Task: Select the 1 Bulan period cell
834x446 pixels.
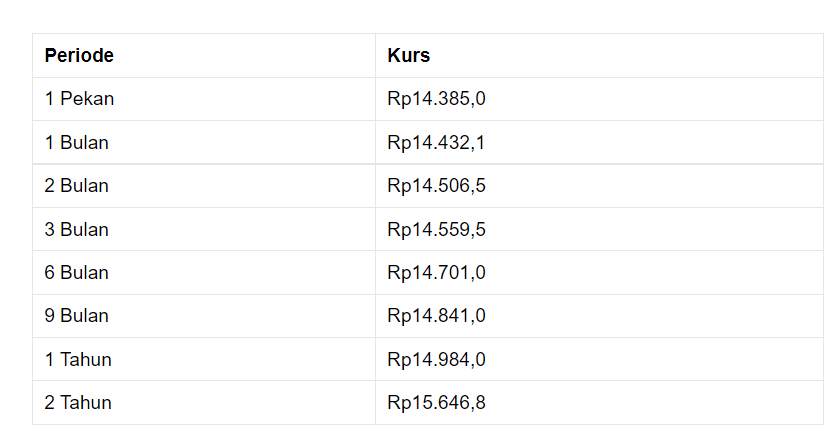Action: 204,142
